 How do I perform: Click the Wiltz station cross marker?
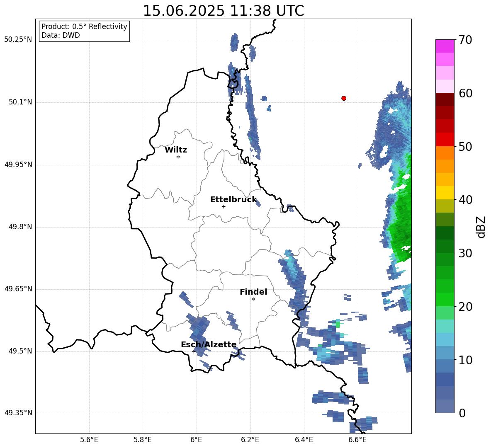(178, 157)
